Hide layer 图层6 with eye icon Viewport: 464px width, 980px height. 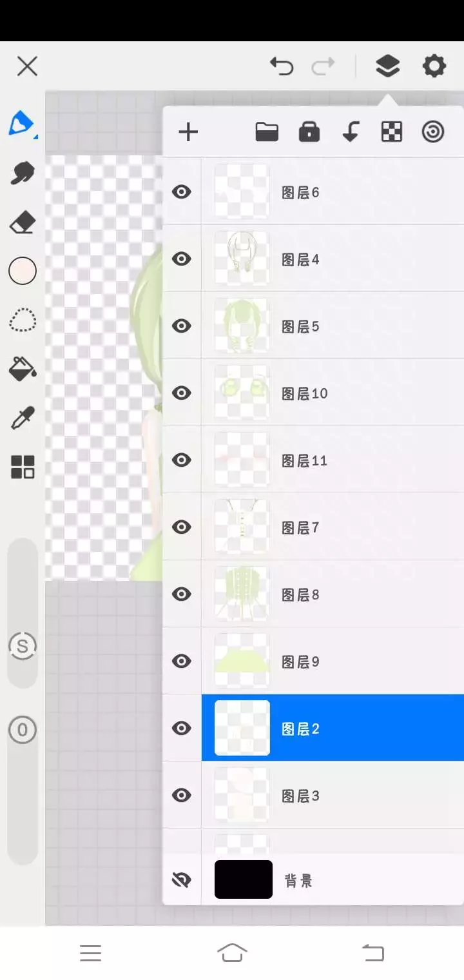(x=182, y=191)
